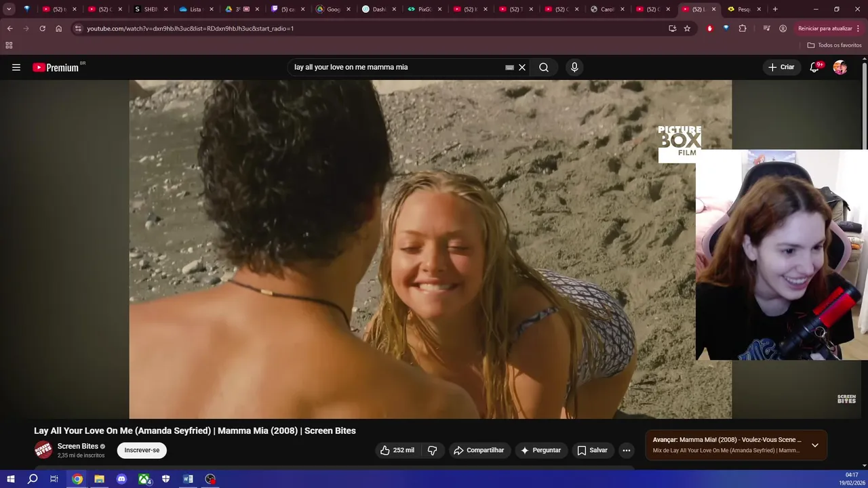Open Task View on the taskbar
868x488 pixels.
coord(54,479)
